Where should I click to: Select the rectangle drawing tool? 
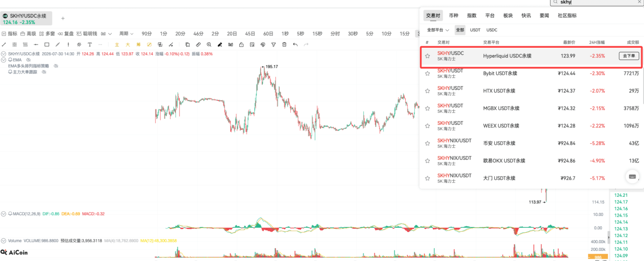47,45
